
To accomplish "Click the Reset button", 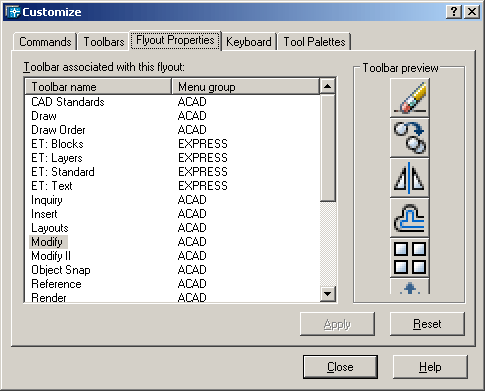I will point(427,324).
